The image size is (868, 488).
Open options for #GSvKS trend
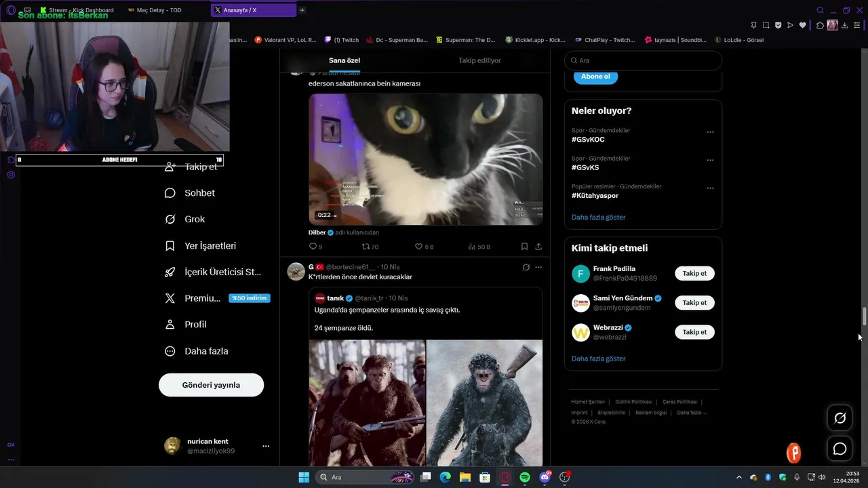coord(710,160)
